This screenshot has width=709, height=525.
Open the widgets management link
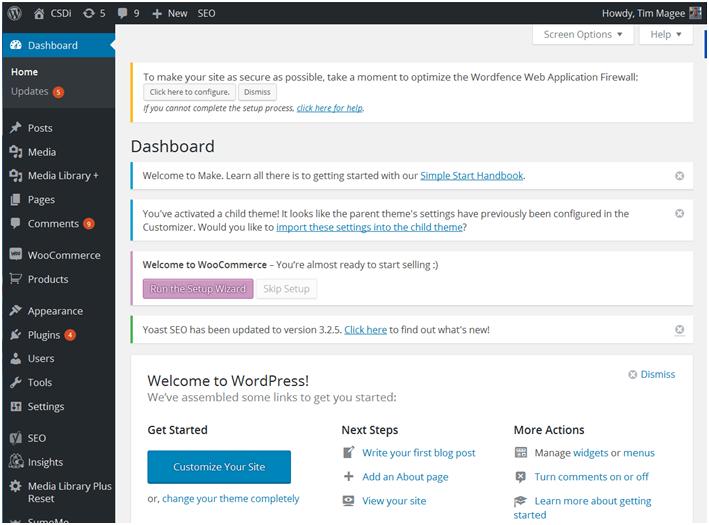[x=590, y=453]
